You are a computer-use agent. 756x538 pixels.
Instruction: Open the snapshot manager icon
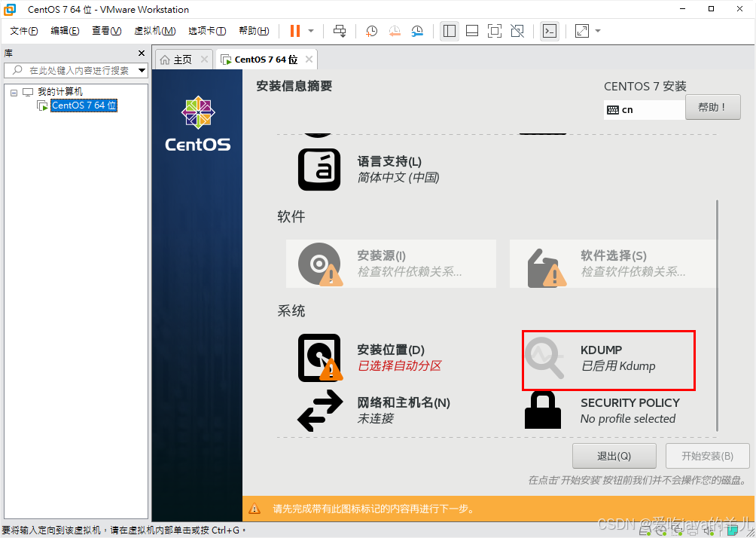[417, 31]
